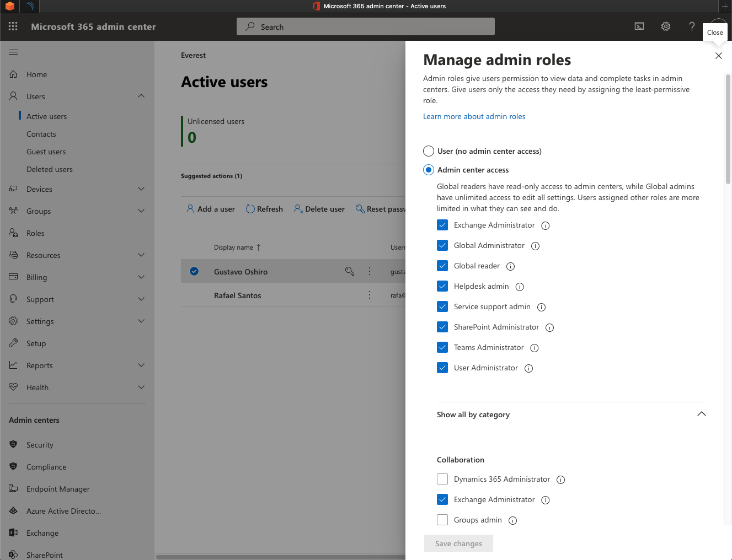This screenshot has height=560, width=732.
Task: Show info for User Administrator role
Action: (x=528, y=368)
